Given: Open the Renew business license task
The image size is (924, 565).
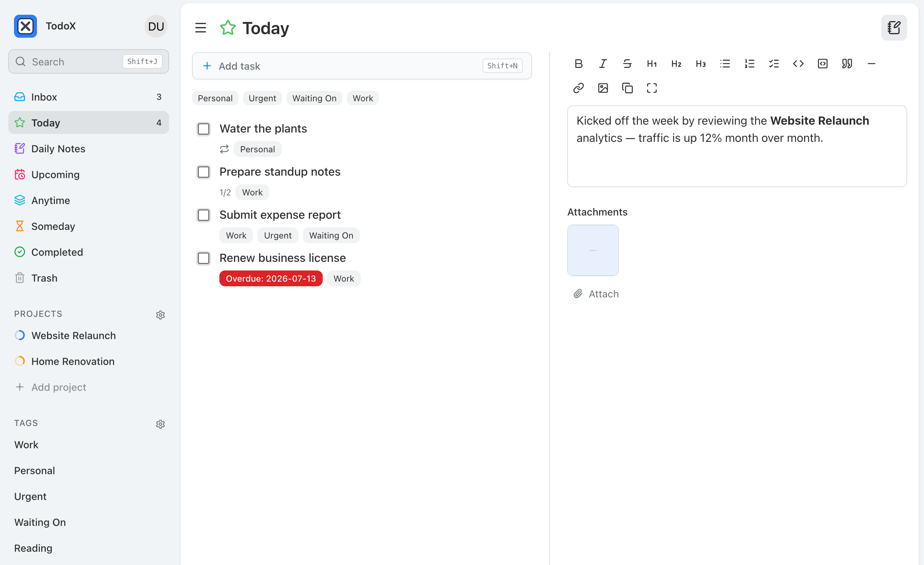Looking at the screenshot, I should 283,258.
